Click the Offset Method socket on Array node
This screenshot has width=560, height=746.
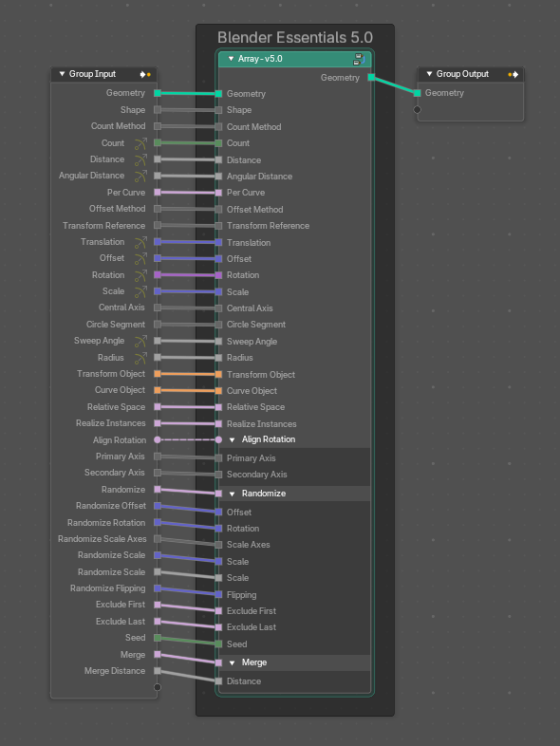click(218, 210)
